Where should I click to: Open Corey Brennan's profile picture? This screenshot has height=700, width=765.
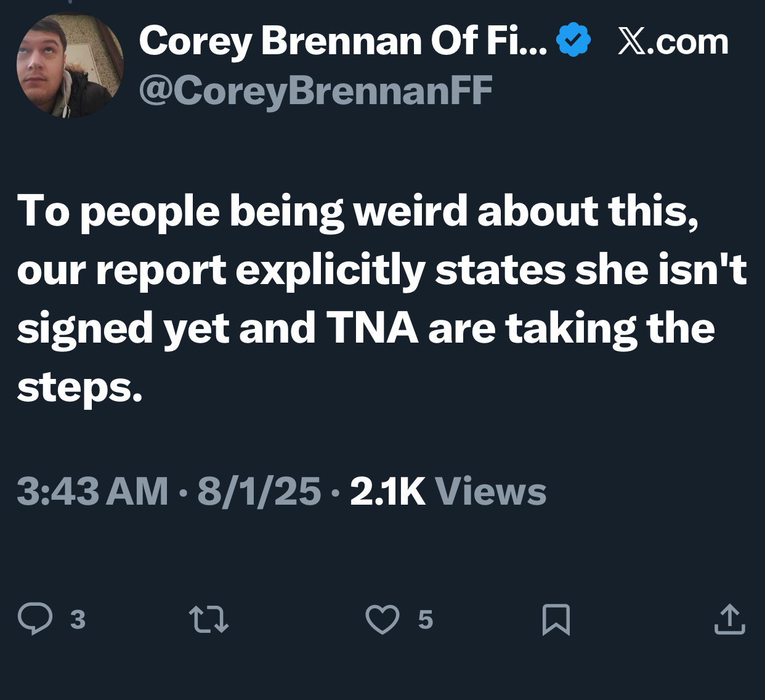[x=70, y=65]
